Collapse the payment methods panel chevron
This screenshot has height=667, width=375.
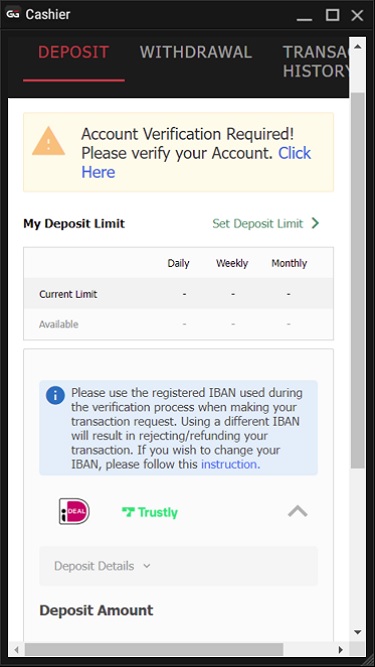click(298, 511)
